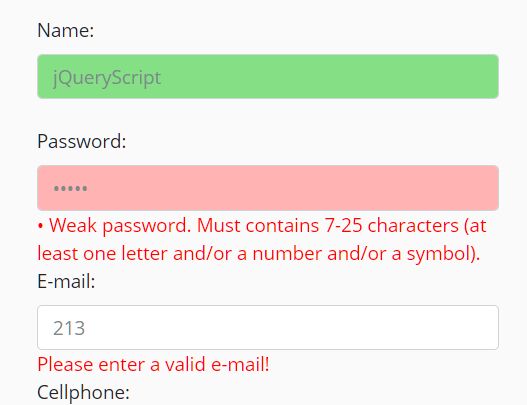527x405 pixels.
Task: Click the '7-25 characters' text in error
Action: [x=392, y=226]
